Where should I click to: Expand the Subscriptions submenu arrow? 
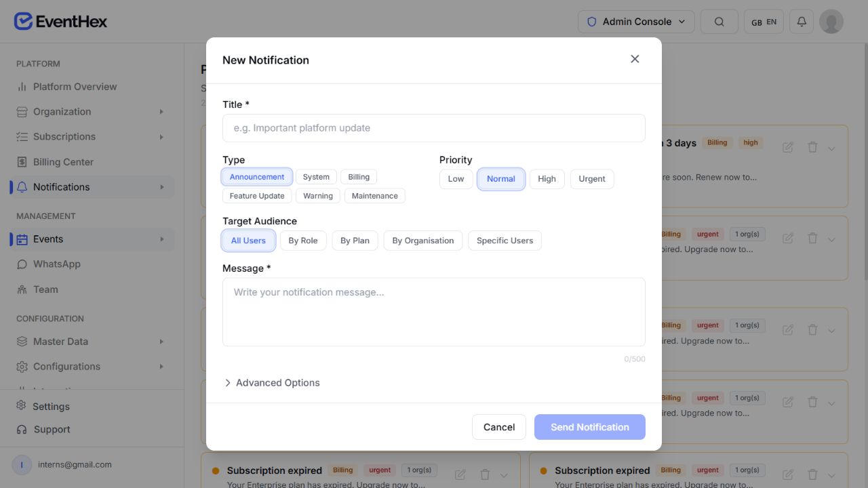tap(161, 137)
